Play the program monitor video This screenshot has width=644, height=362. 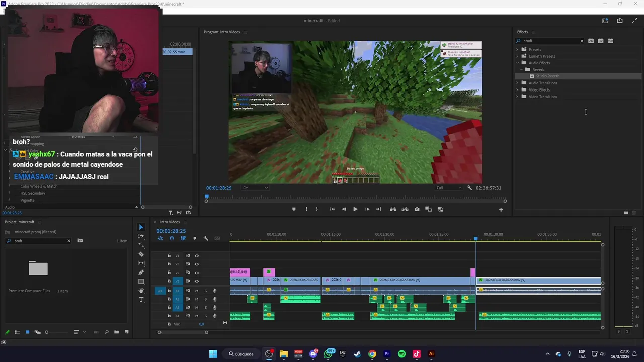(355, 209)
